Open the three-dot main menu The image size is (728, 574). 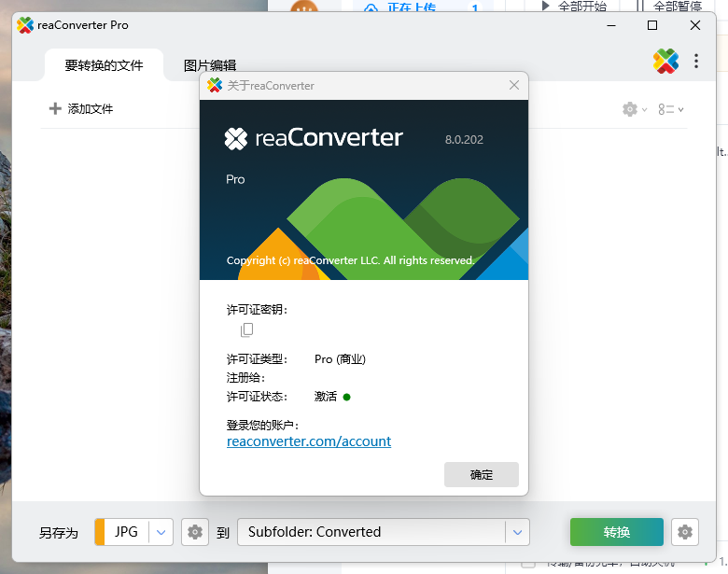(696, 62)
